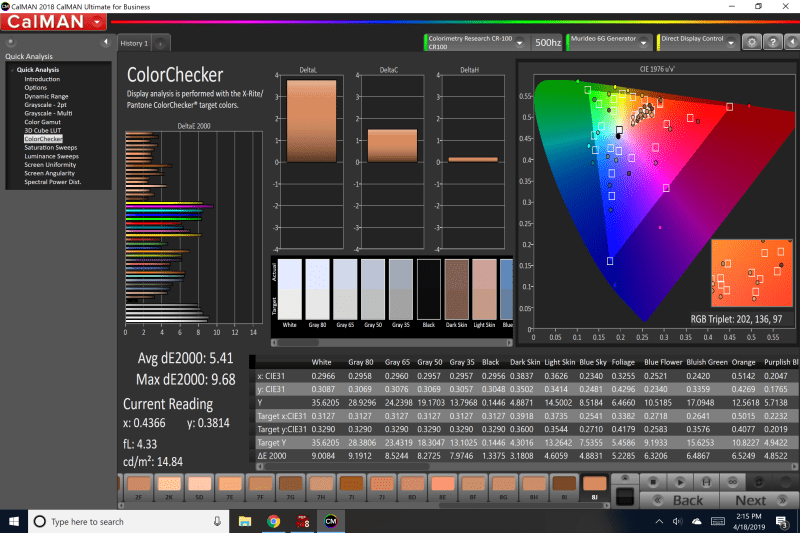Screen dimensions: 800x533
Task: Go to the Next workflow page
Action: tap(759, 500)
